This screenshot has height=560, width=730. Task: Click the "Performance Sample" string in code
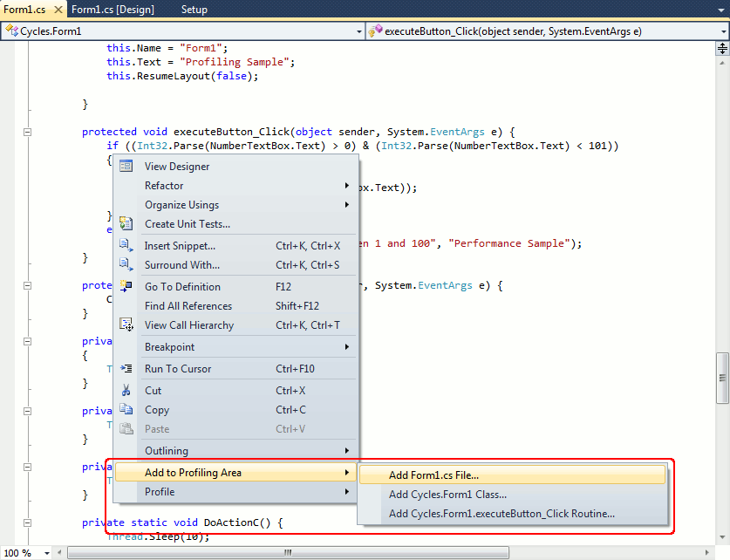pos(509,243)
